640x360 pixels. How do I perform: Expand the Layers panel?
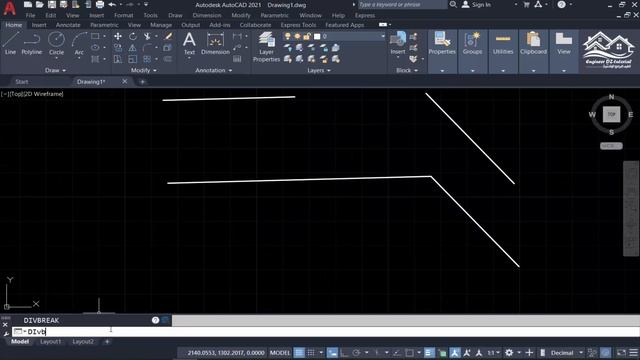318,70
